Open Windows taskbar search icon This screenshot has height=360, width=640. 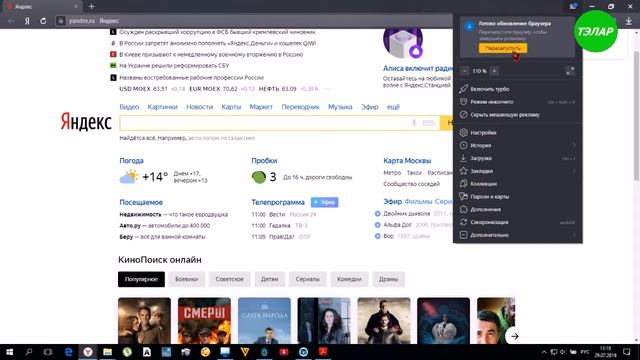(29, 352)
